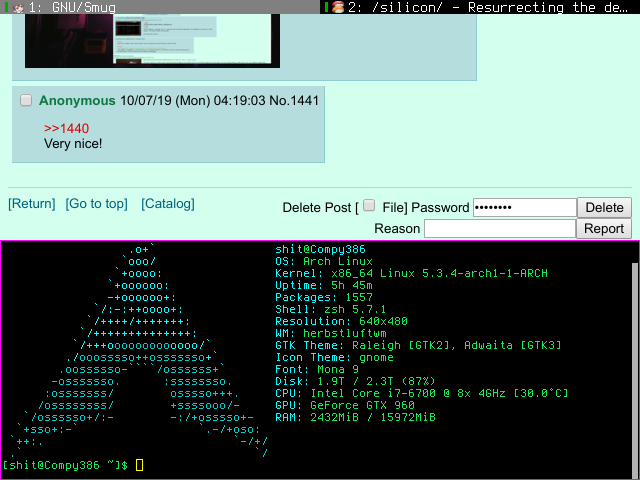Viewport: 640px width, 480px height.
Task: Click the terminal's vertical scrollbar
Action: coord(634,360)
